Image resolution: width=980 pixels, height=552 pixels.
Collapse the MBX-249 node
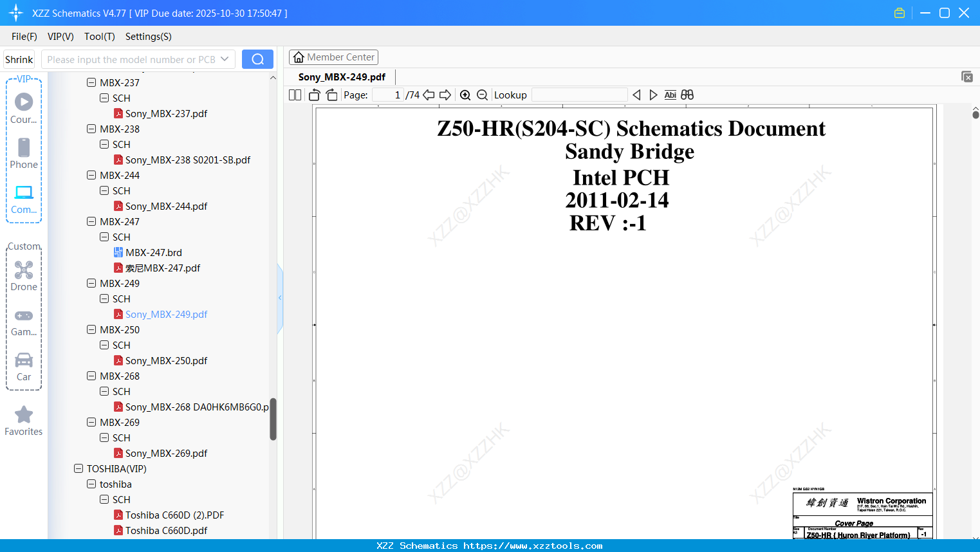click(91, 284)
